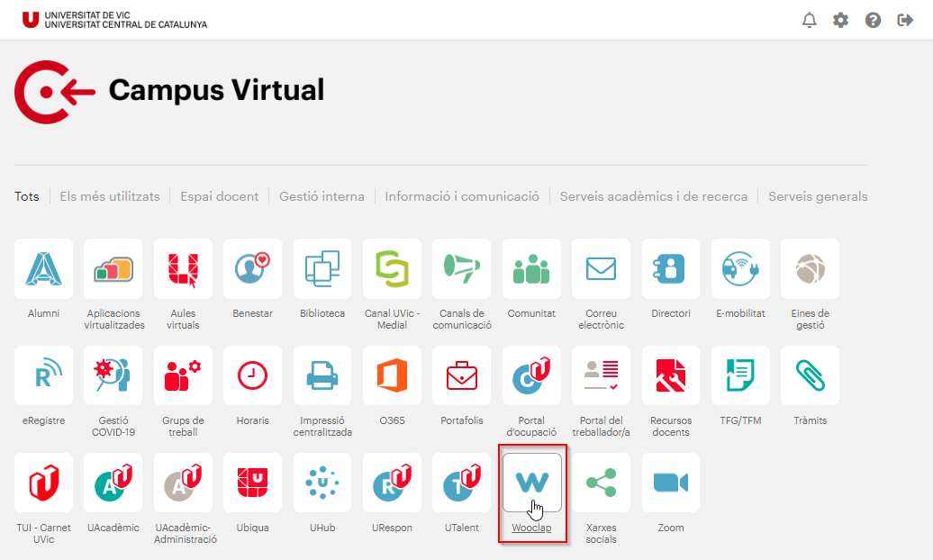Screen dimensions: 933x560
Task: Switch to Els més utilitzats tab
Action: coord(110,196)
